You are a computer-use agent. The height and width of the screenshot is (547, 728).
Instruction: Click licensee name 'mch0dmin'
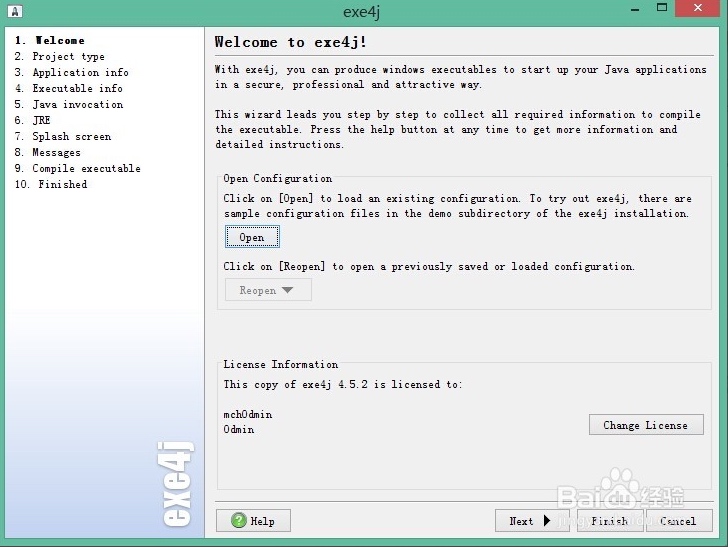coord(247,414)
